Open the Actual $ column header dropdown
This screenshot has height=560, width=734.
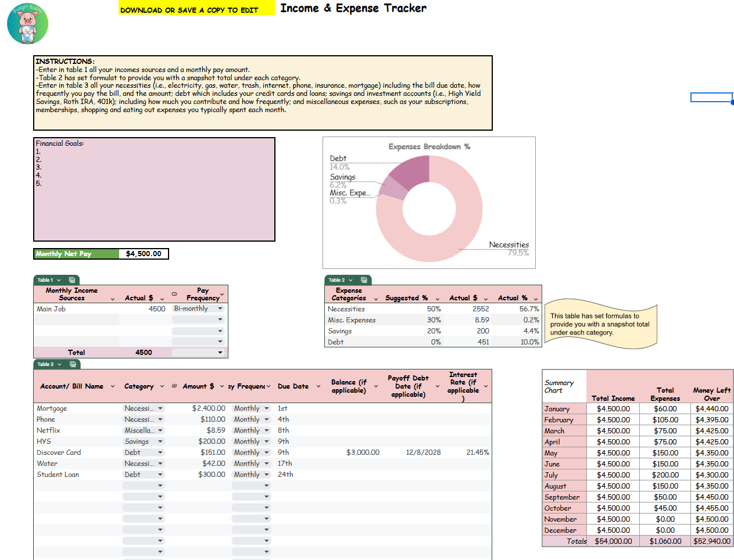[x=162, y=298]
